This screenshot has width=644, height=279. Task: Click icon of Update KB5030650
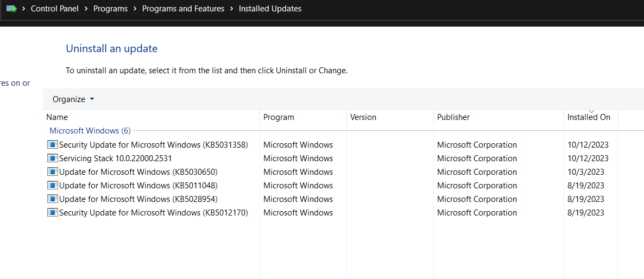[x=53, y=172]
